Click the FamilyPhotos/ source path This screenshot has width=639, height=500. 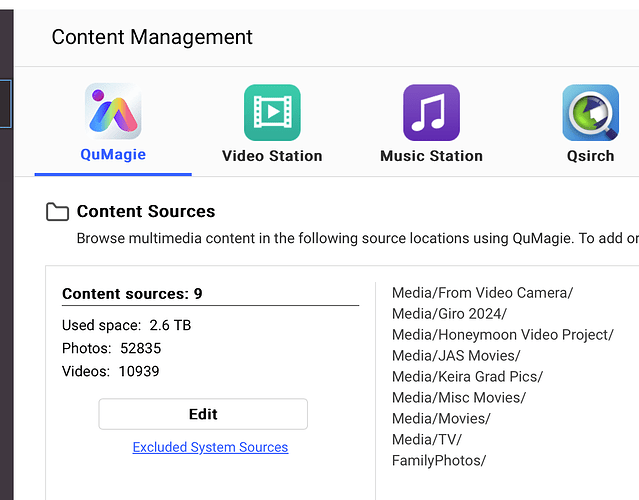(x=438, y=461)
